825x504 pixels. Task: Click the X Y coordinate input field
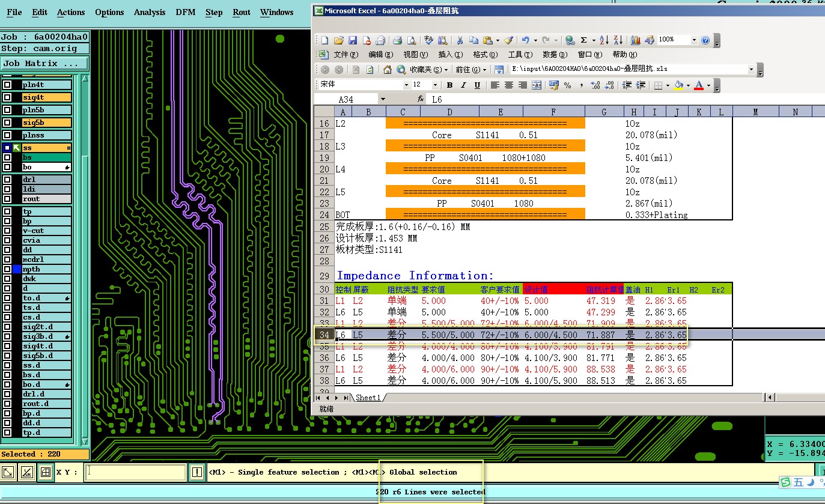[x=135, y=472]
